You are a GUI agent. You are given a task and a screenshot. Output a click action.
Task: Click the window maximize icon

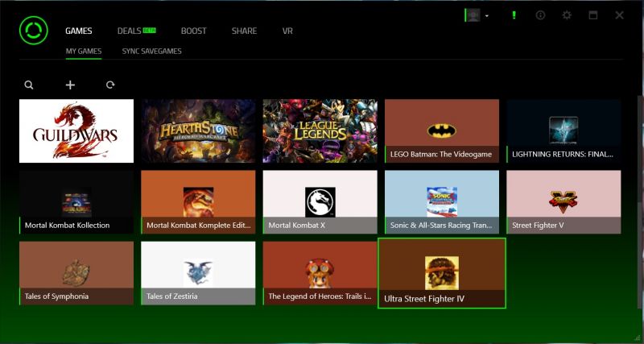[x=592, y=15]
